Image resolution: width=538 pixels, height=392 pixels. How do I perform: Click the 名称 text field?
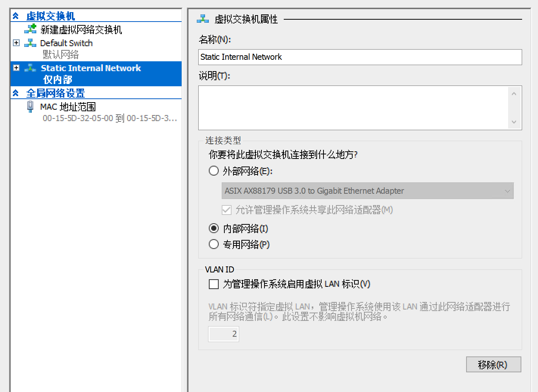pos(359,57)
